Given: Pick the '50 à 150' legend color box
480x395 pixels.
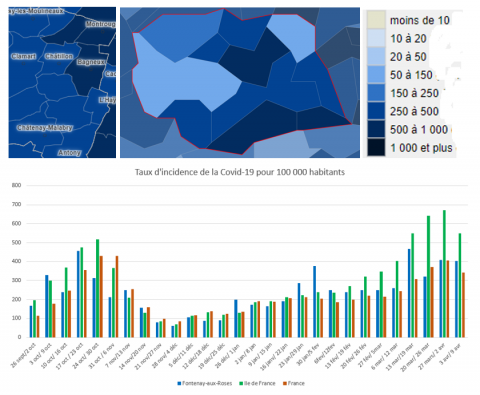Looking at the screenshot, I should click(x=376, y=74).
